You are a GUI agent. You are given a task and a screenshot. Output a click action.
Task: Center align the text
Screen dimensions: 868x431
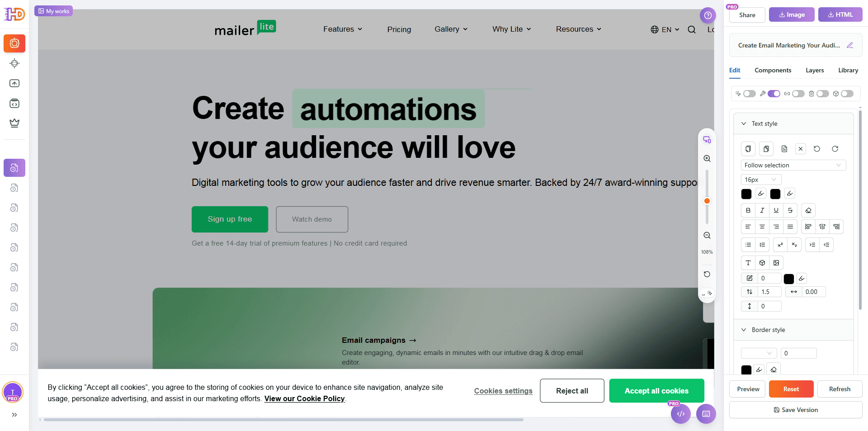pos(762,227)
